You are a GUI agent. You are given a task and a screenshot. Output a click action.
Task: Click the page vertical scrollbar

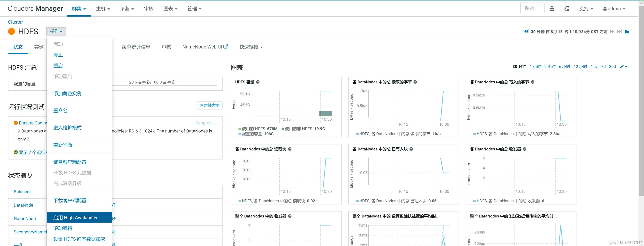point(641,100)
